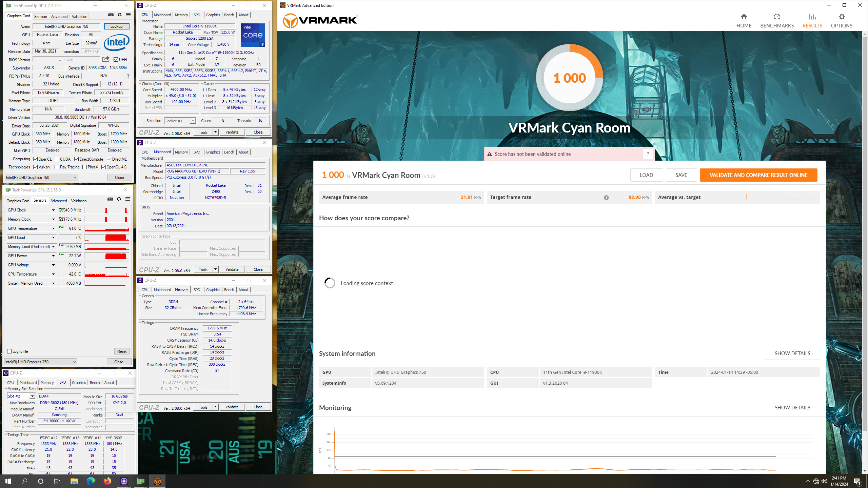Image resolution: width=868 pixels, height=488 pixels.
Task: Click camera icon in GPU-Z Sensors window
Action: tap(110, 199)
